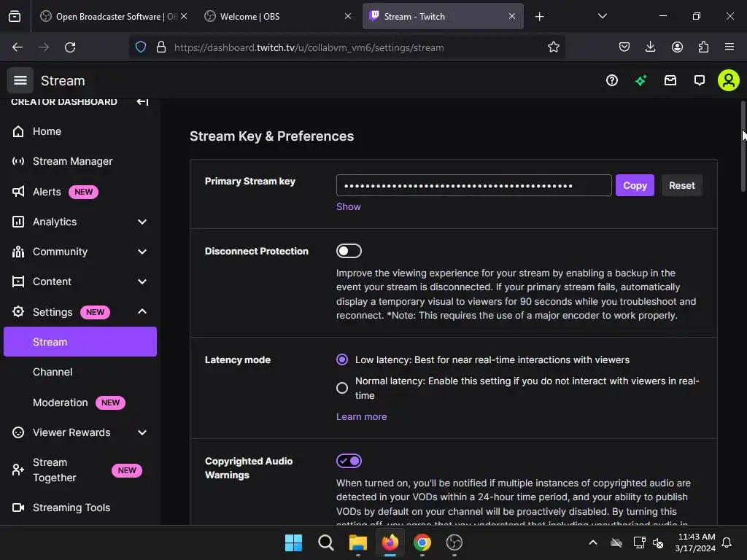Open Firefox extensions puzzle icon
Image resolution: width=747 pixels, height=560 pixels.
click(x=703, y=47)
